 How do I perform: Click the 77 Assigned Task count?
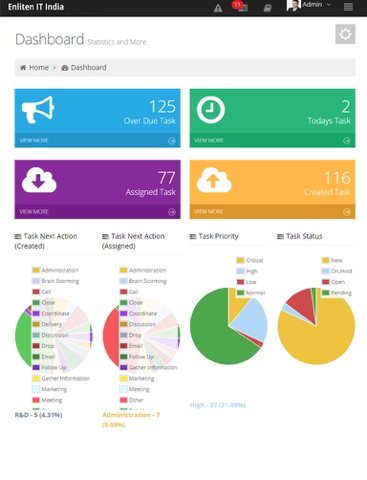click(166, 178)
